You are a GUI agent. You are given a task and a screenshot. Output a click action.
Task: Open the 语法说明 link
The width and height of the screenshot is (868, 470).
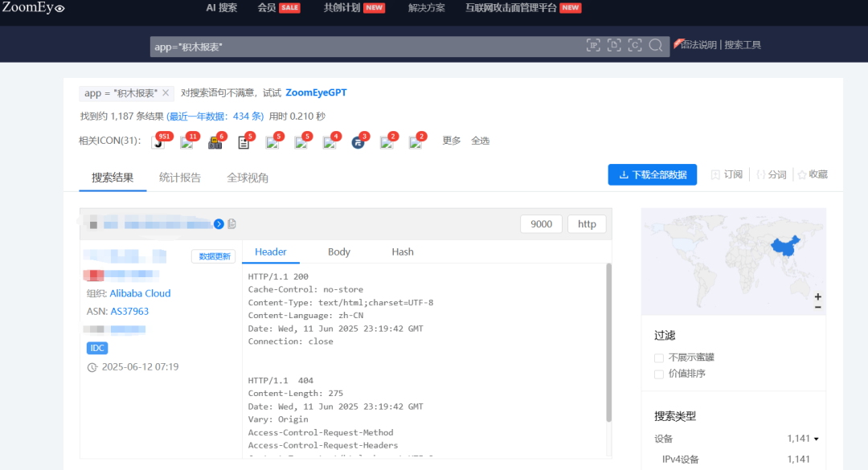pos(698,45)
